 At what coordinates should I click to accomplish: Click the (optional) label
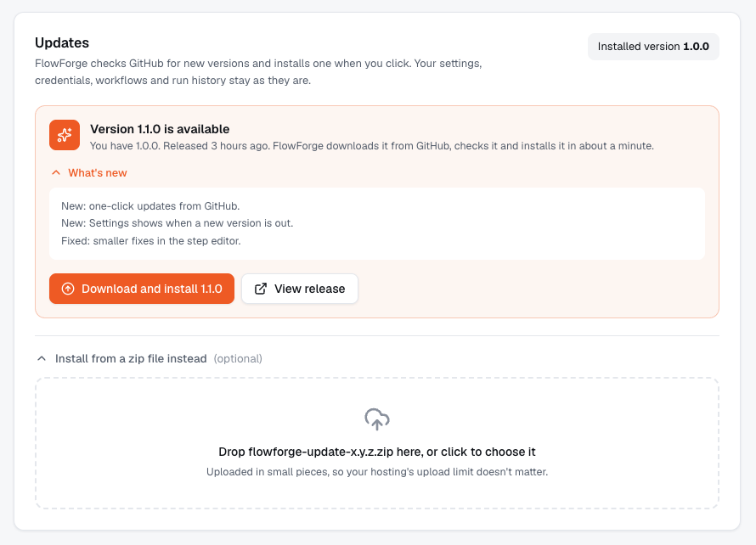click(238, 358)
